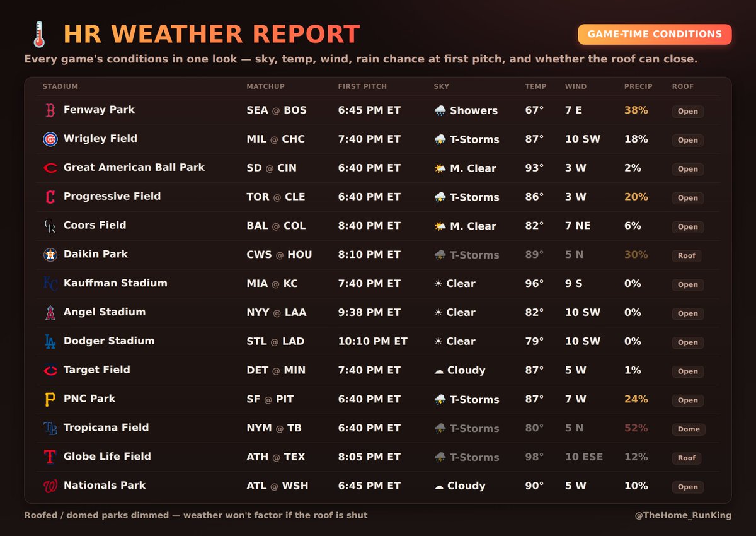Click the Rays logo beside Tropicana Field

coord(50,429)
